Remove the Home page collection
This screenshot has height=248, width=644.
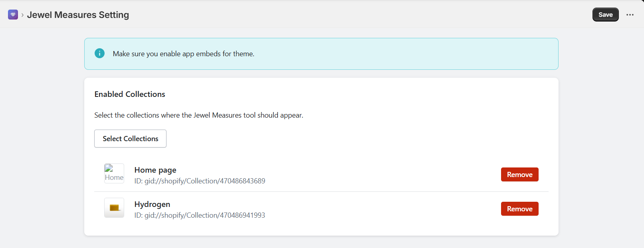tap(519, 175)
